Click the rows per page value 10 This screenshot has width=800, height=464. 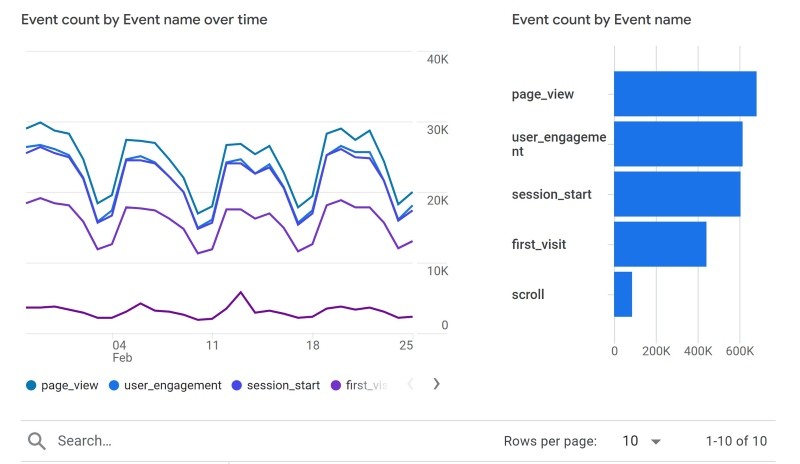pyautogui.click(x=629, y=441)
